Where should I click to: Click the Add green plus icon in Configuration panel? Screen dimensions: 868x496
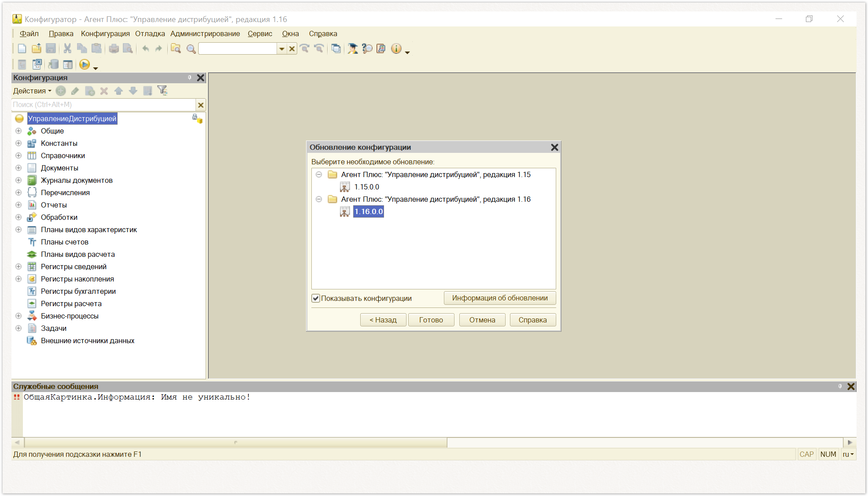click(x=61, y=91)
